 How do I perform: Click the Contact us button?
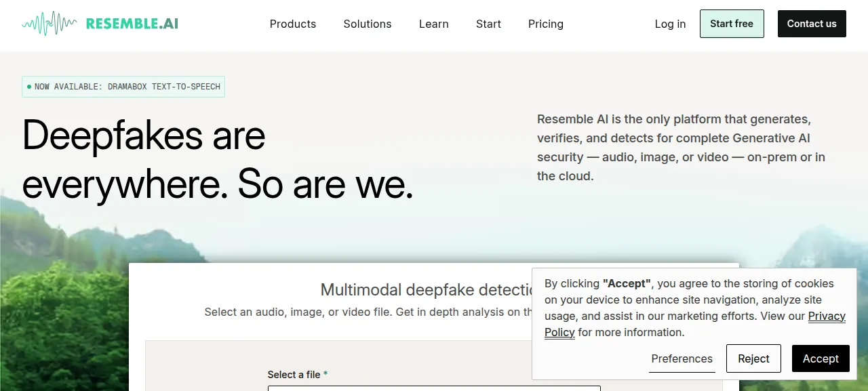click(812, 24)
